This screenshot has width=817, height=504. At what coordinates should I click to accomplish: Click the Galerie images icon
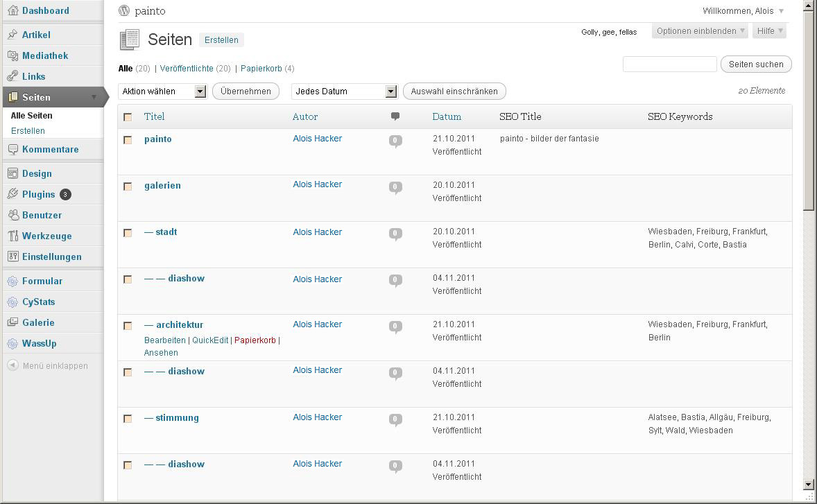[x=13, y=323]
